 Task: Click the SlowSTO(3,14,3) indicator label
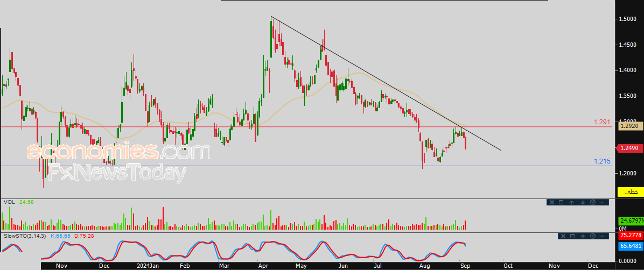(x=25, y=236)
